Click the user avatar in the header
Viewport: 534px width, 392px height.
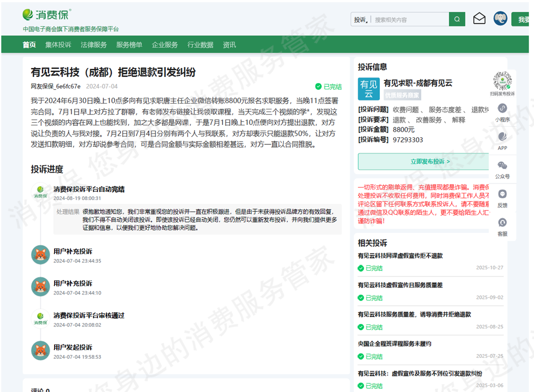(x=500, y=19)
